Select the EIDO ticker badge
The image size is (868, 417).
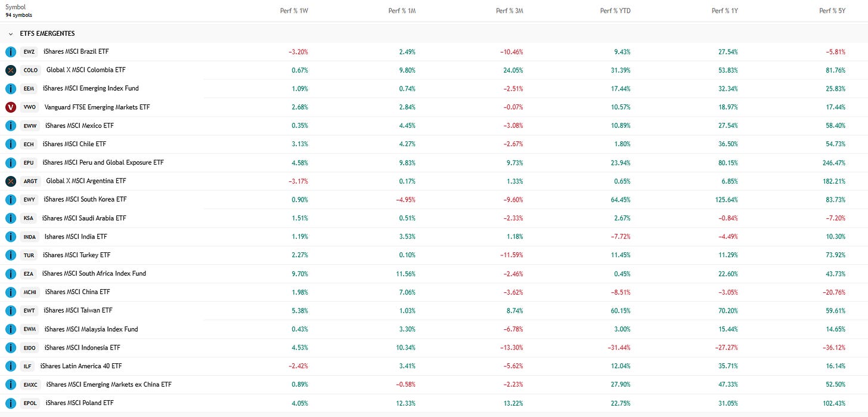[30, 348]
